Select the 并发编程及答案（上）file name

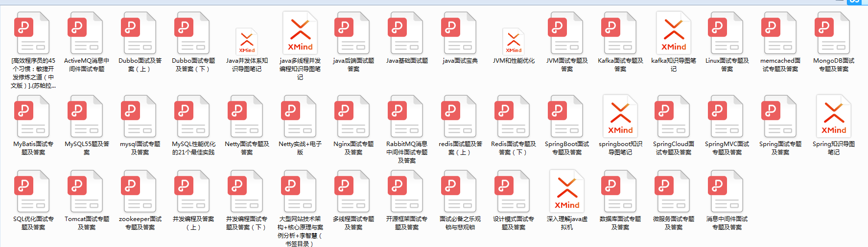coord(193,223)
